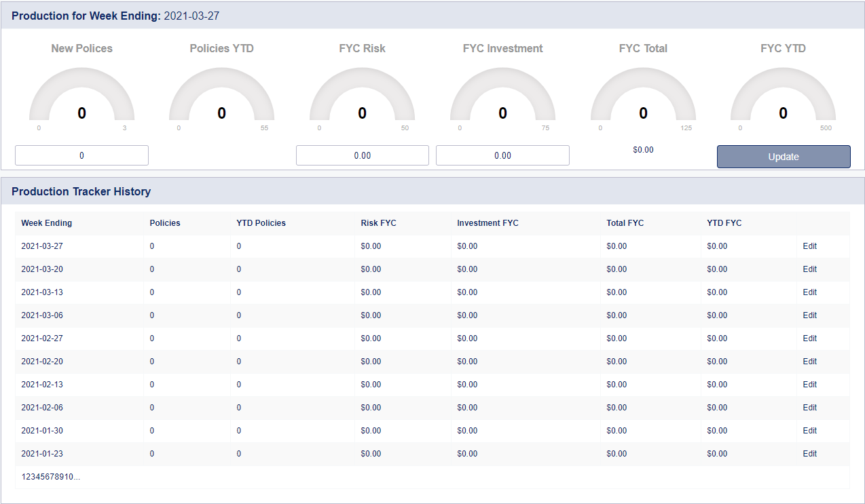865x504 pixels.
Task: Select the FYC Investment amount field
Action: pyautogui.click(x=502, y=155)
